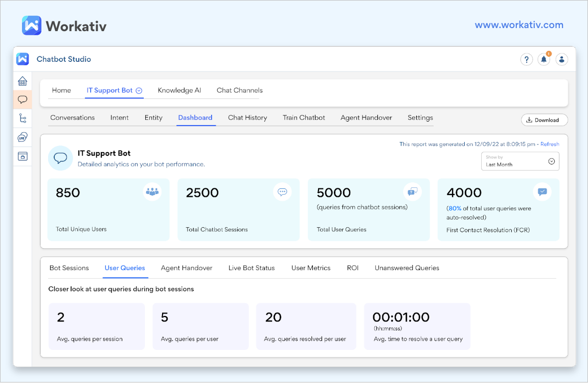The image size is (588, 383).
Task: Open the workflow automation sidebar icon
Action: (x=22, y=118)
